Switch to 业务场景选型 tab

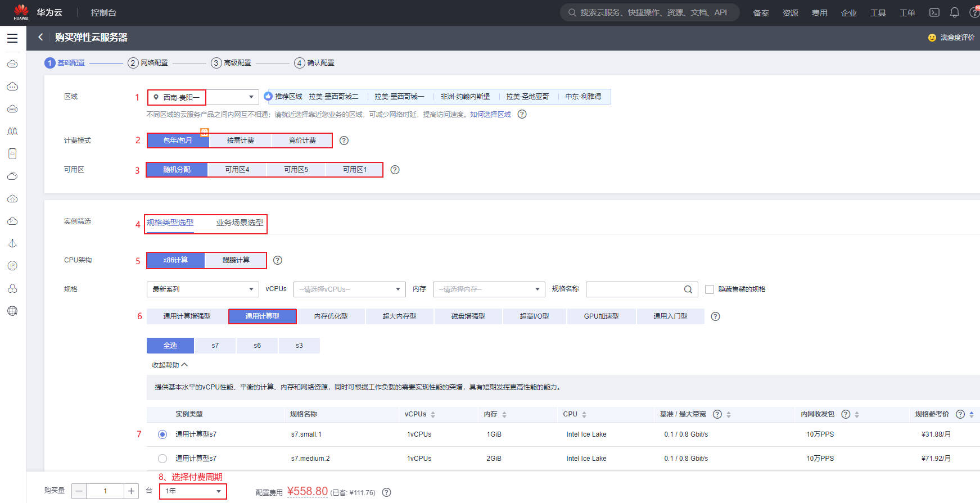[x=240, y=223]
